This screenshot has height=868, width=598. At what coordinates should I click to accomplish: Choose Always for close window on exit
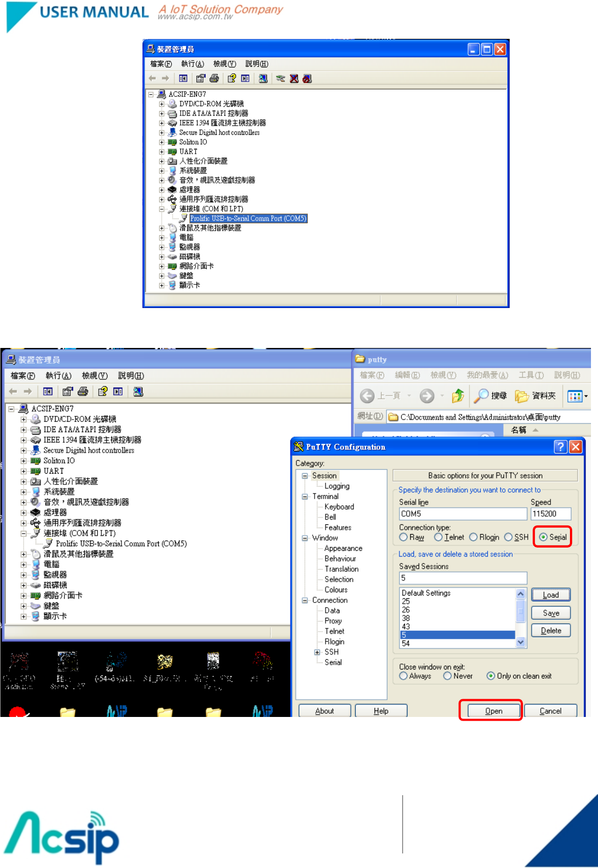(x=403, y=676)
